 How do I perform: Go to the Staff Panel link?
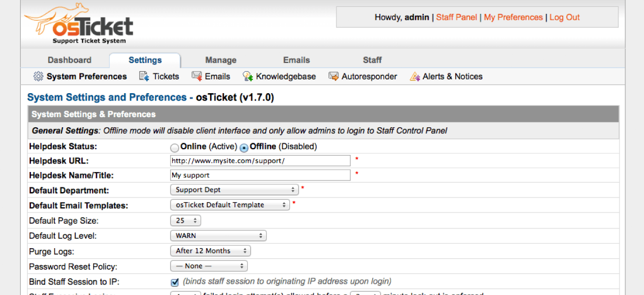(456, 18)
